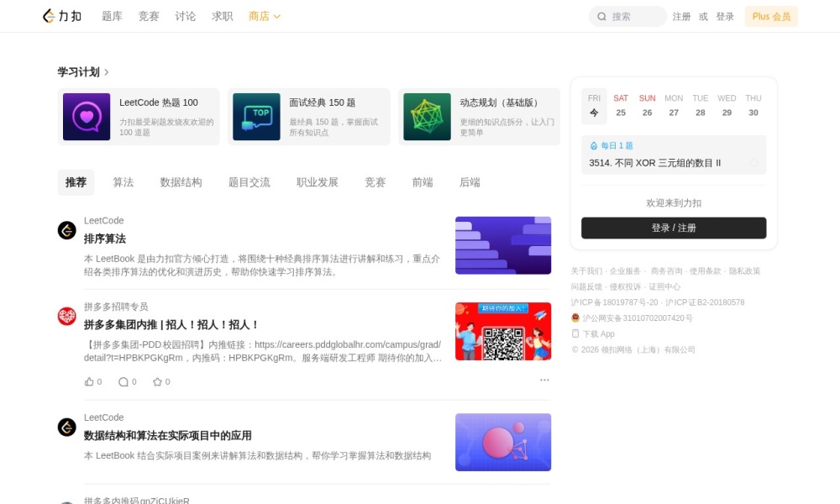Viewport: 840px width, 504px height.
Task: Open 数据结构和算法在实际项目中的应用 title
Action: point(168,436)
